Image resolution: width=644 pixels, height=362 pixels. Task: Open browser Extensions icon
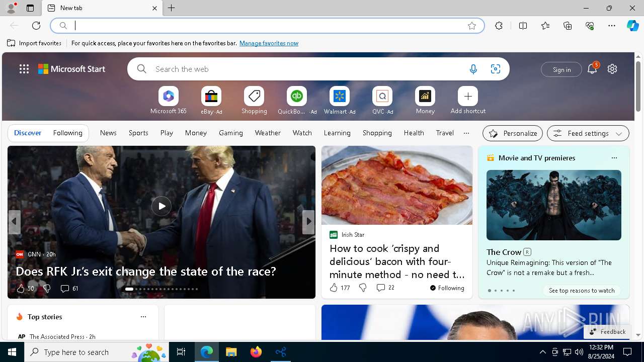(x=499, y=26)
